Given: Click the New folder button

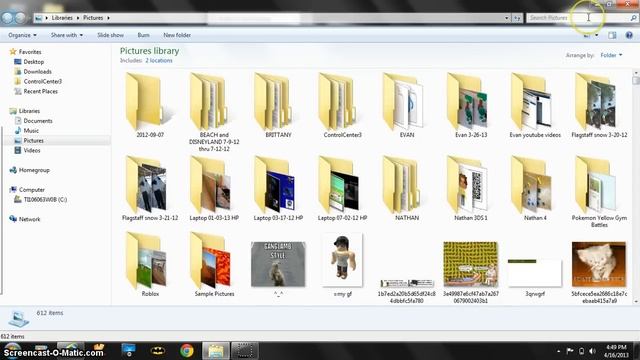Looking at the screenshot, I should tap(177, 35).
